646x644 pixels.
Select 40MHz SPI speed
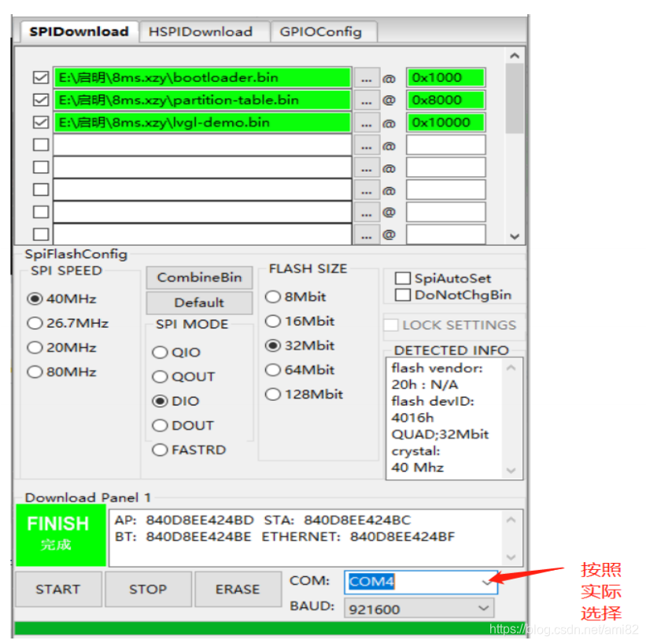coord(62,298)
